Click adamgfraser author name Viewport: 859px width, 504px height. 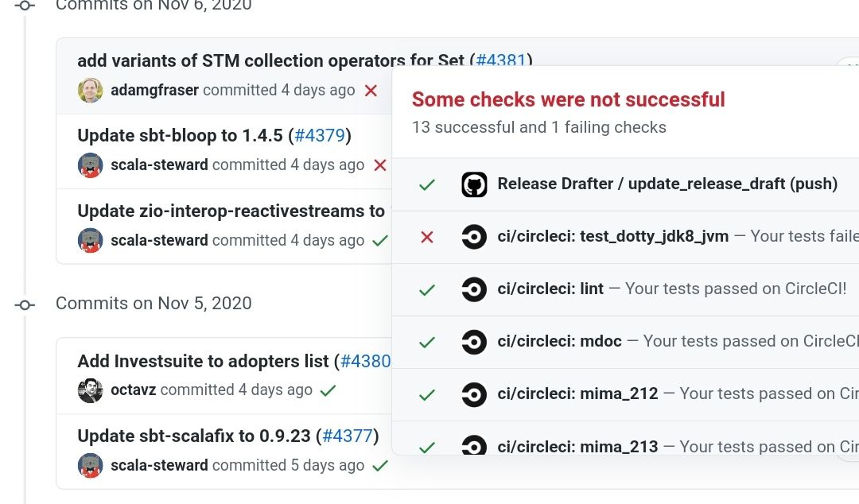tap(154, 90)
